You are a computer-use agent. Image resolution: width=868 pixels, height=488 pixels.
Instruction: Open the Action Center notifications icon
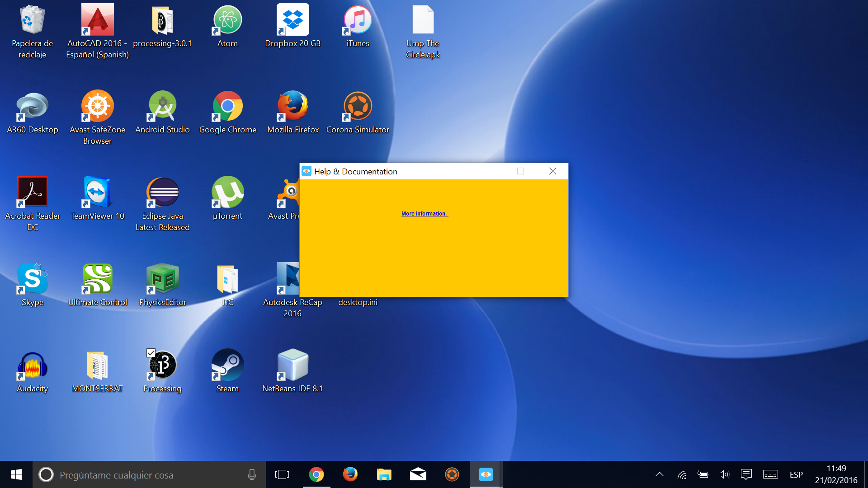746,474
